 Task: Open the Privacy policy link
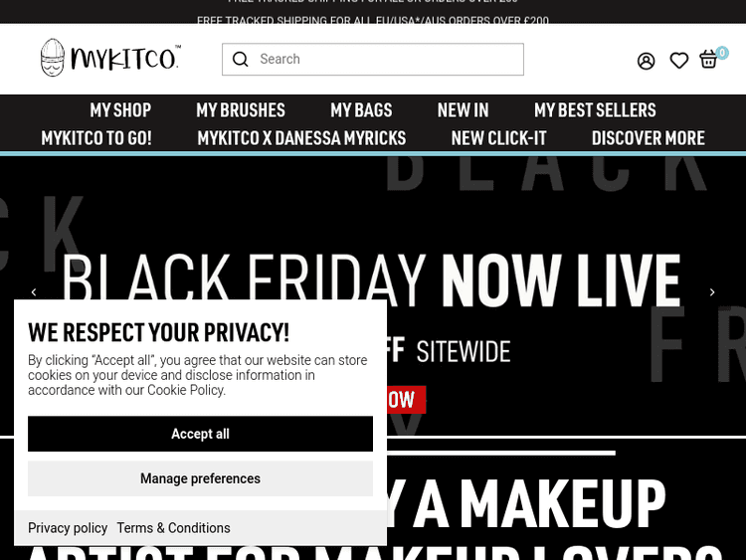68,528
